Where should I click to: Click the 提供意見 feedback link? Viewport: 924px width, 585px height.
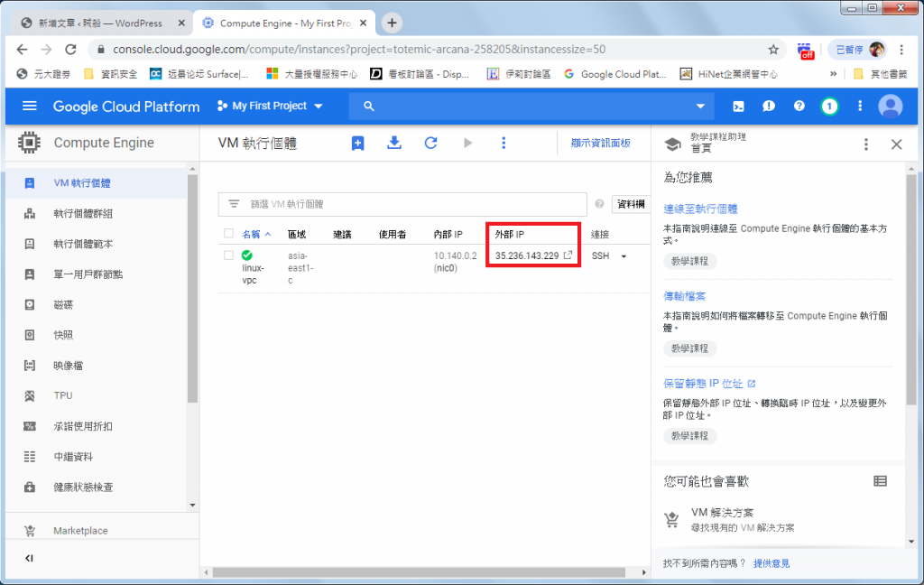(772, 563)
